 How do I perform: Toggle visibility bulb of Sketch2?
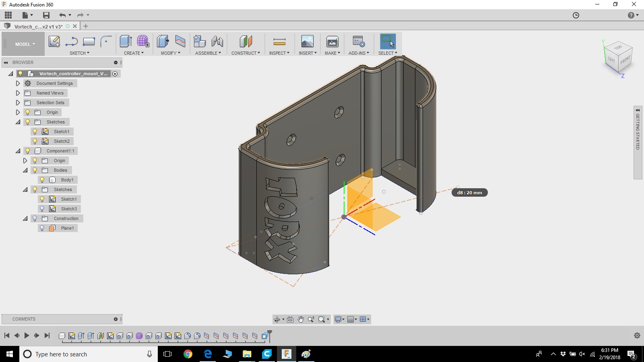(35, 141)
